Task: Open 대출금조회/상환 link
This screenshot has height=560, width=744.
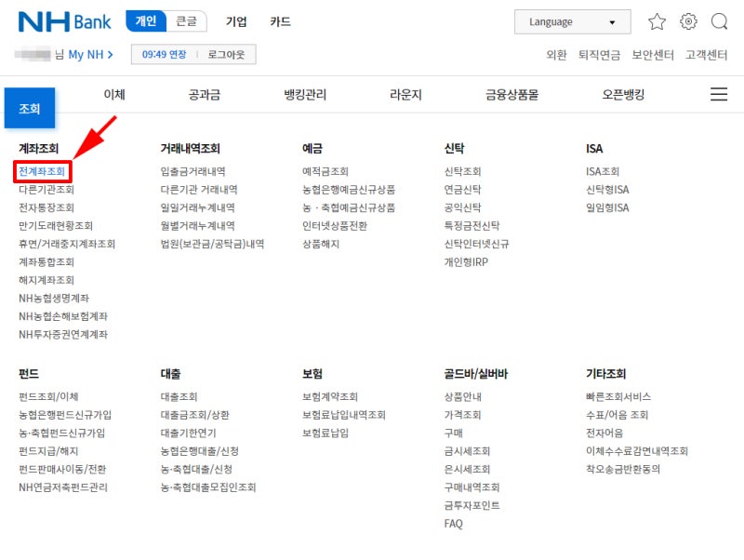Action: (194, 415)
